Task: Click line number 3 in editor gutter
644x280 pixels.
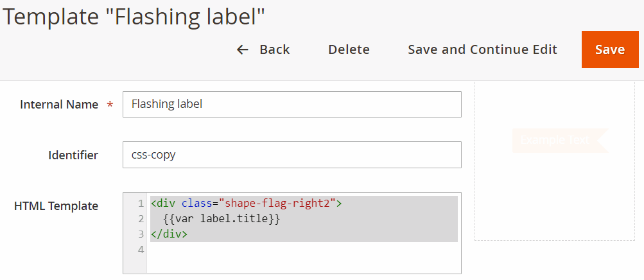Action: (x=141, y=234)
